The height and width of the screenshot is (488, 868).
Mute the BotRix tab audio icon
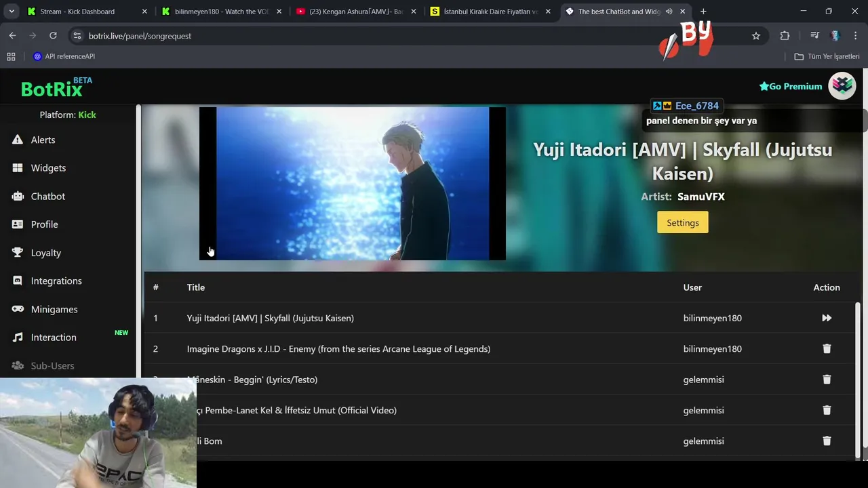[669, 12]
